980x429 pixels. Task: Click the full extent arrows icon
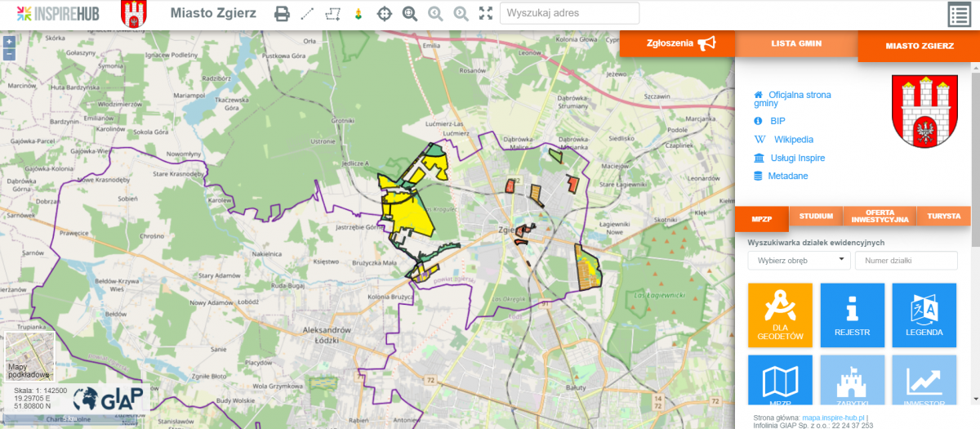486,14
